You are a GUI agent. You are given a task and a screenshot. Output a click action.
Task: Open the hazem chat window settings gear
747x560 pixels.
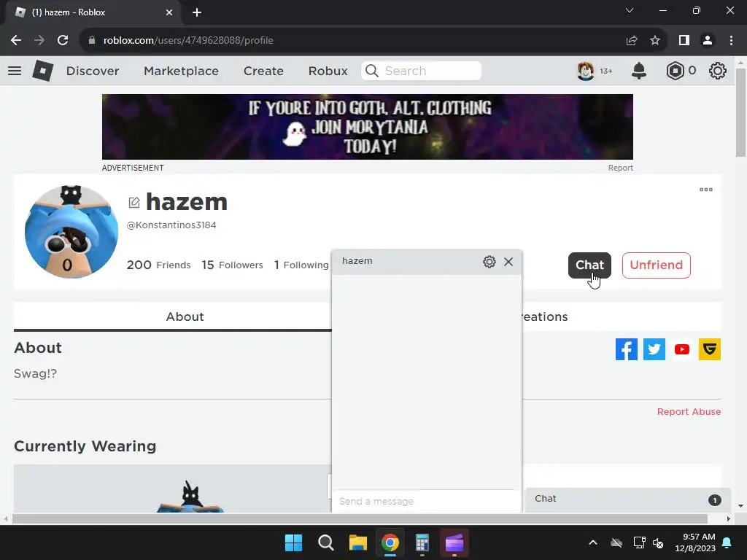point(489,262)
